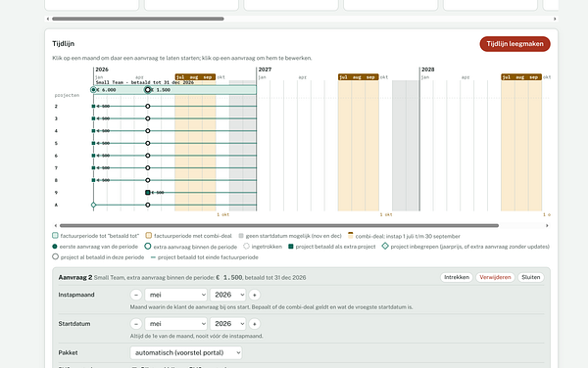Click the "2027" year heading
The height and width of the screenshot is (368, 588).
(x=265, y=69)
